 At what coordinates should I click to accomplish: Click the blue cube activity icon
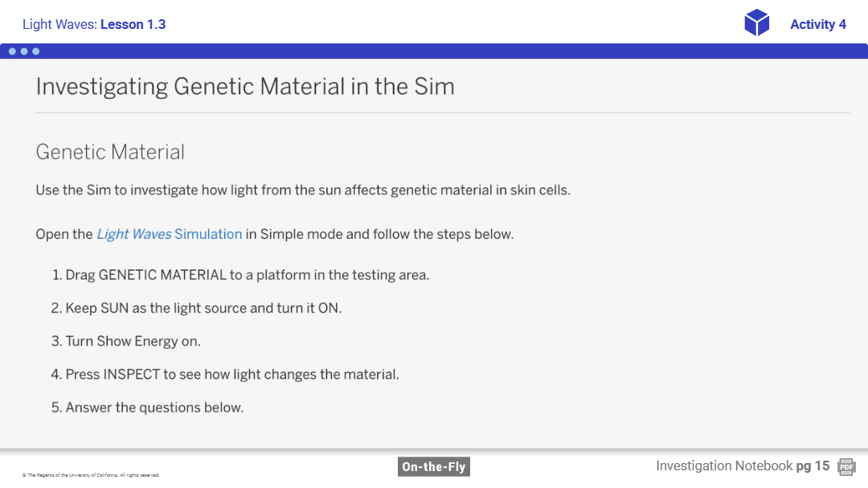click(756, 23)
